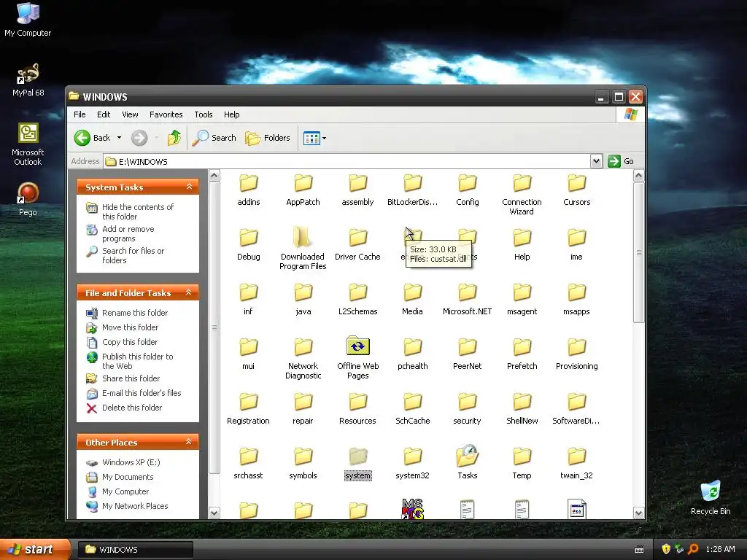The image size is (747, 560).
Task: Click task pane scrollbar up arrow
Action: coord(214,176)
